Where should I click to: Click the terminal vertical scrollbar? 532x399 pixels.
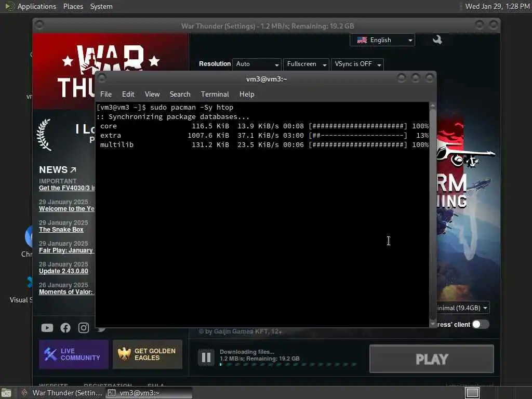[433, 214]
